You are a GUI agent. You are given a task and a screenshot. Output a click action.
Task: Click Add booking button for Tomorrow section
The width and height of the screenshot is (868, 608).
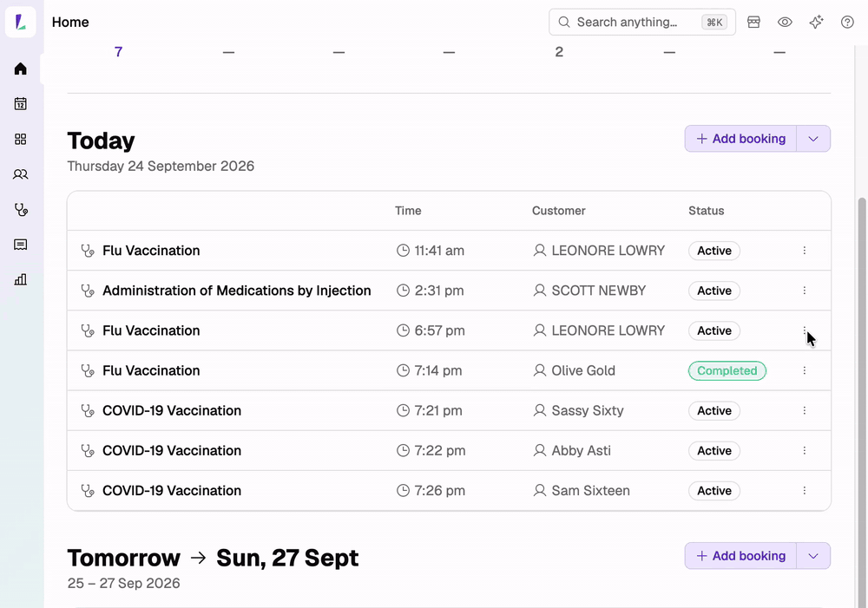(x=740, y=555)
